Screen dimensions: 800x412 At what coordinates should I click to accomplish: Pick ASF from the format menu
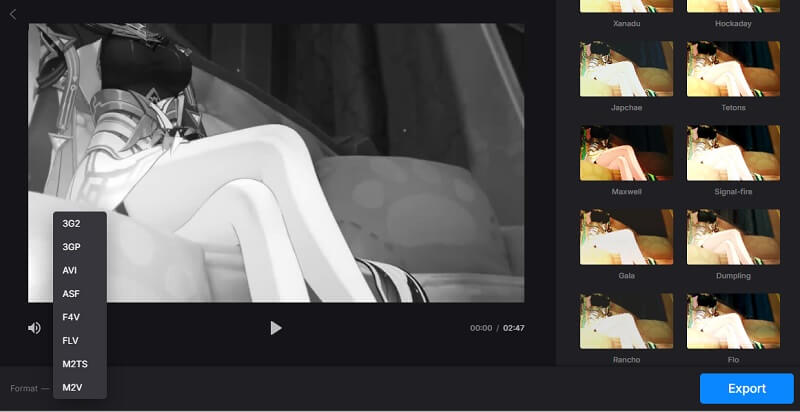click(70, 294)
